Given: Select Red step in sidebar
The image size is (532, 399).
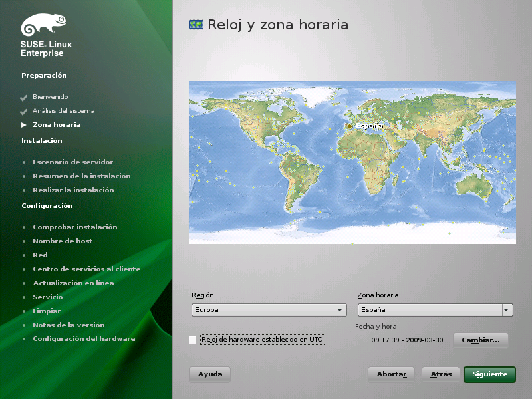Looking at the screenshot, I should pyautogui.click(x=40, y=255).
